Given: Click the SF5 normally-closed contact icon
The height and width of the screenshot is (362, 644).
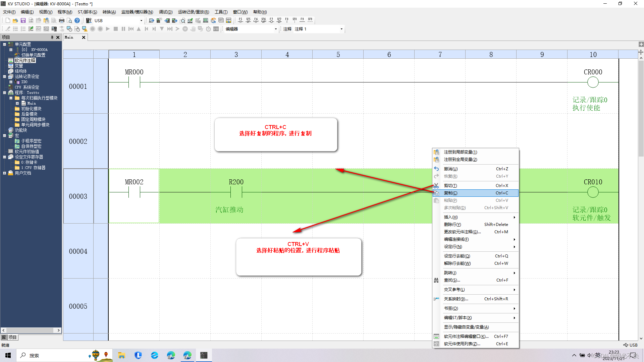Looking at the screenshot, I should [x=248, y=20].
